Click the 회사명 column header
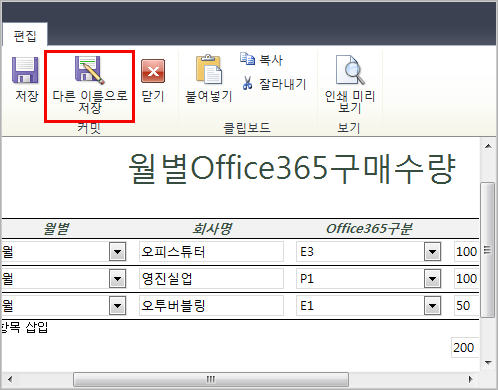This screenshot has width=498, height=390. click(x=212, y=229)
